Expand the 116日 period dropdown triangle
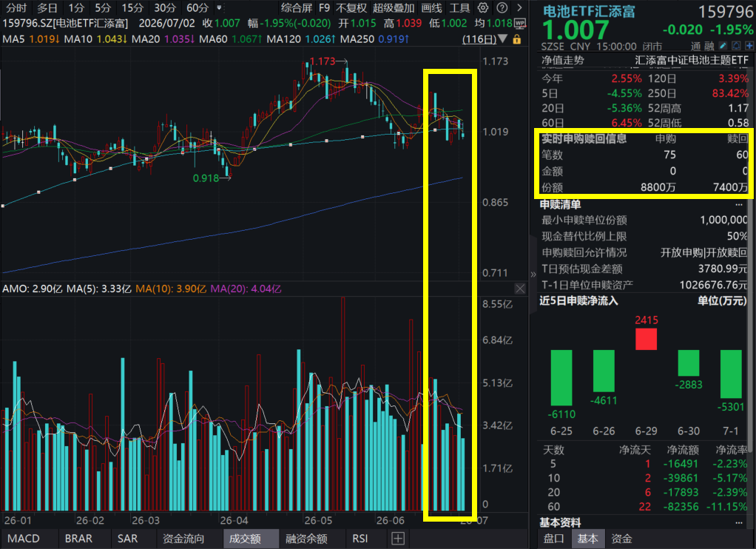 (x=503, y=38)
